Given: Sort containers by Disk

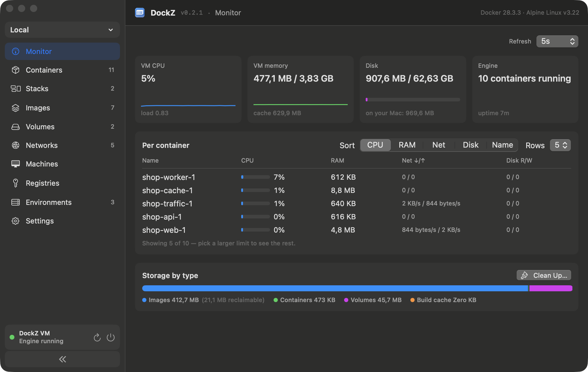Looking at the screenshot, I should click(x=470, y=145).
